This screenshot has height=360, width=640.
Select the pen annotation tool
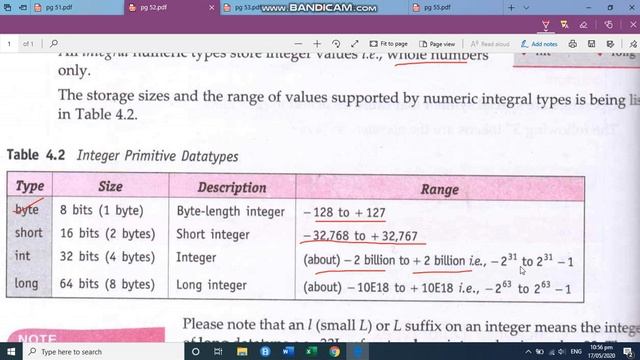point(545,25)
